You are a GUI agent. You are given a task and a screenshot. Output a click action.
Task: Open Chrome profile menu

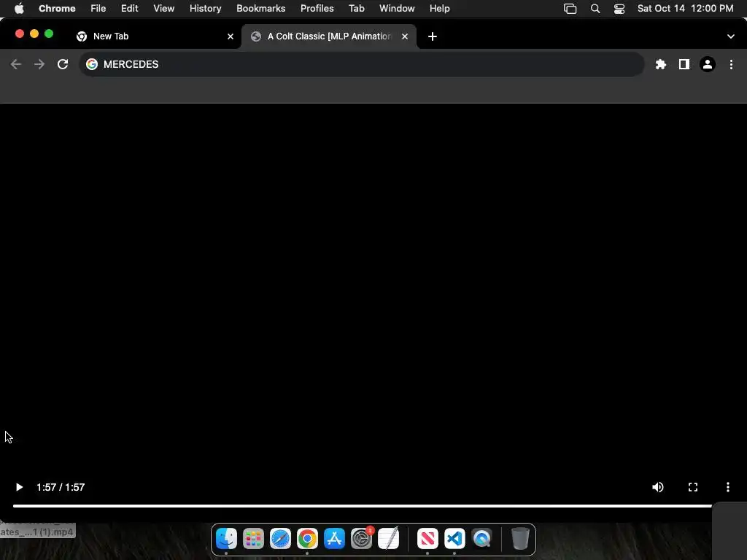coord(707,64)
